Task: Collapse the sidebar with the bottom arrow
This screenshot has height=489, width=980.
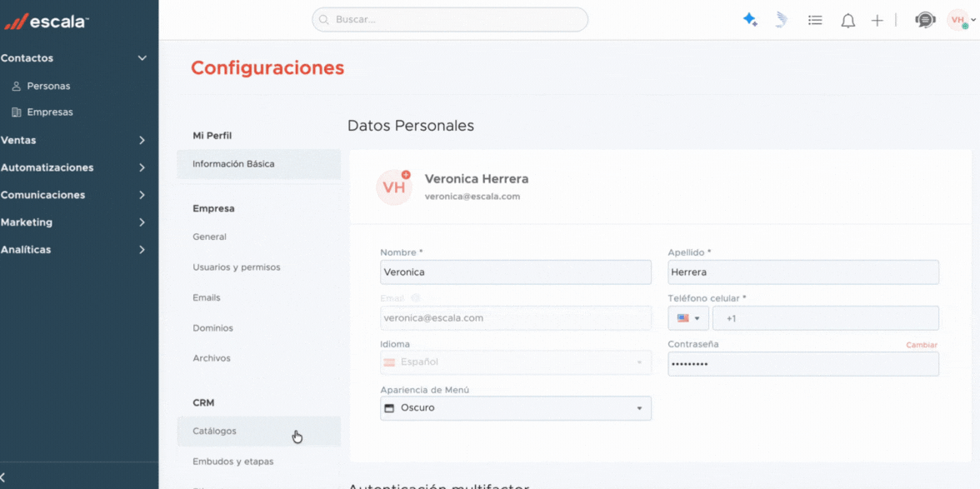Action: point(4,477)
